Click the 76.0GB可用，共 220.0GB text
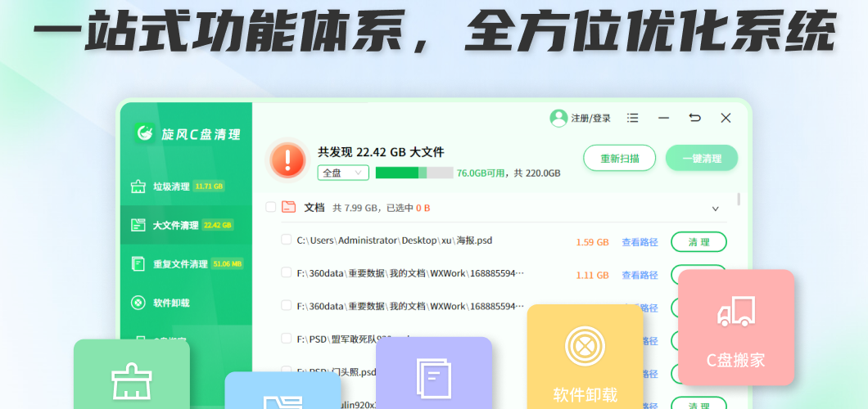 point(509,173)
